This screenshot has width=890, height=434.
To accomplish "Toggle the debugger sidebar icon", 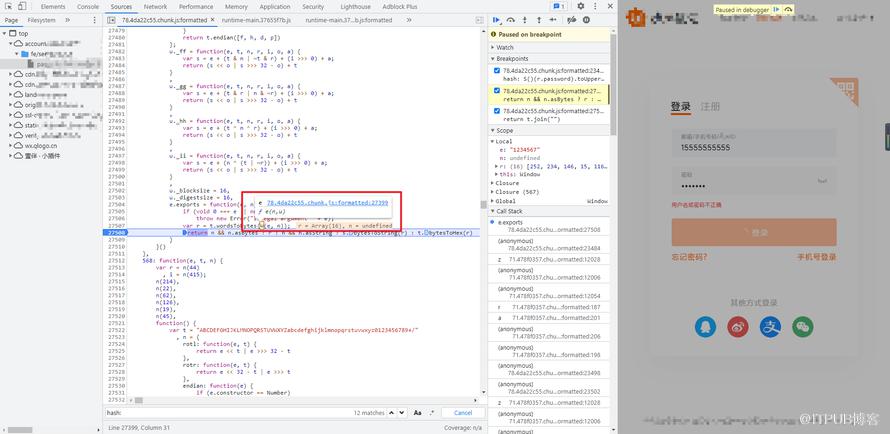I will [x=480, y=20].
